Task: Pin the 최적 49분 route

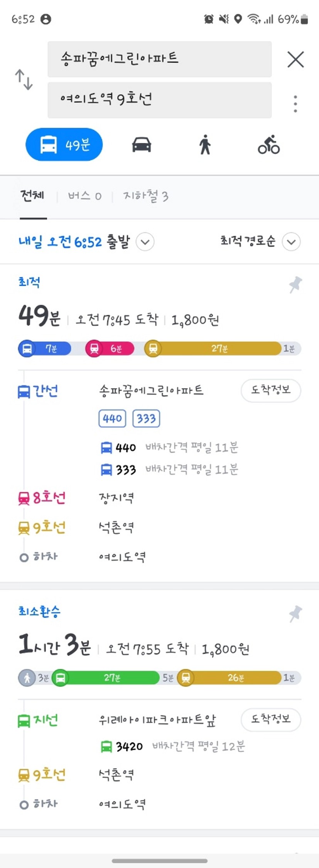Action: click(x=295, y=284)
